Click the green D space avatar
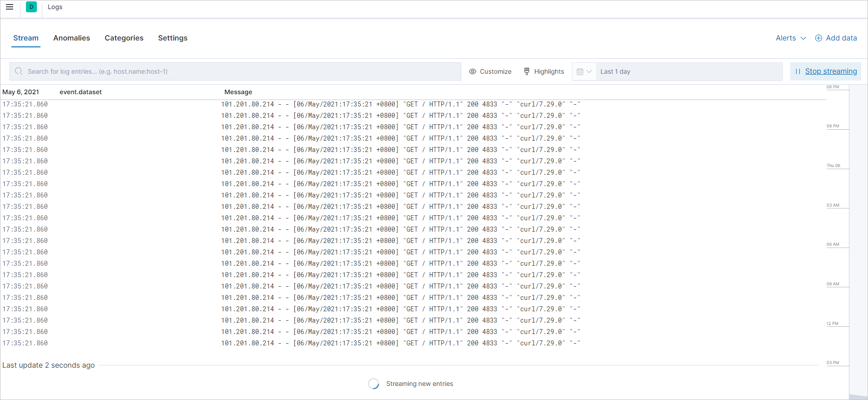 (x=31, y=7)
